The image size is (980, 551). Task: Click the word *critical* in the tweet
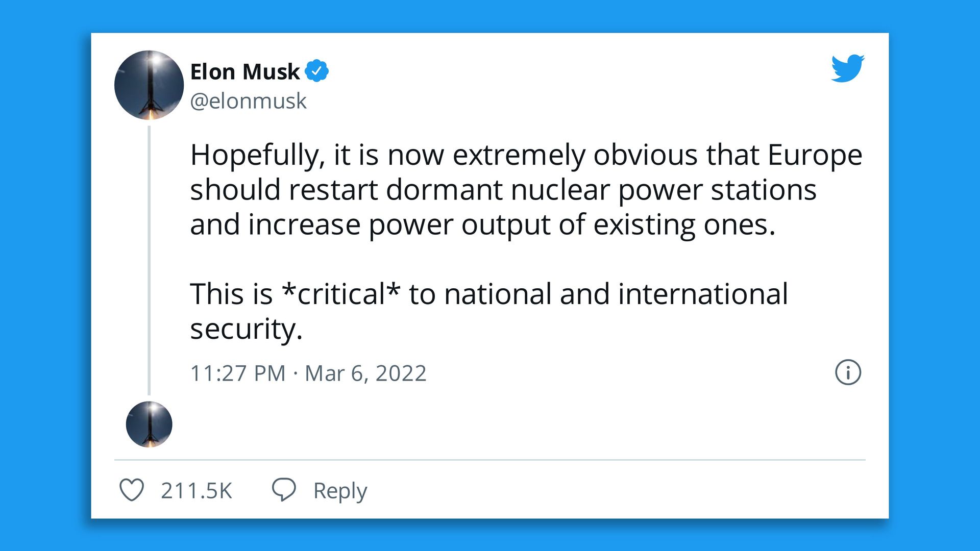pos(341,294)
